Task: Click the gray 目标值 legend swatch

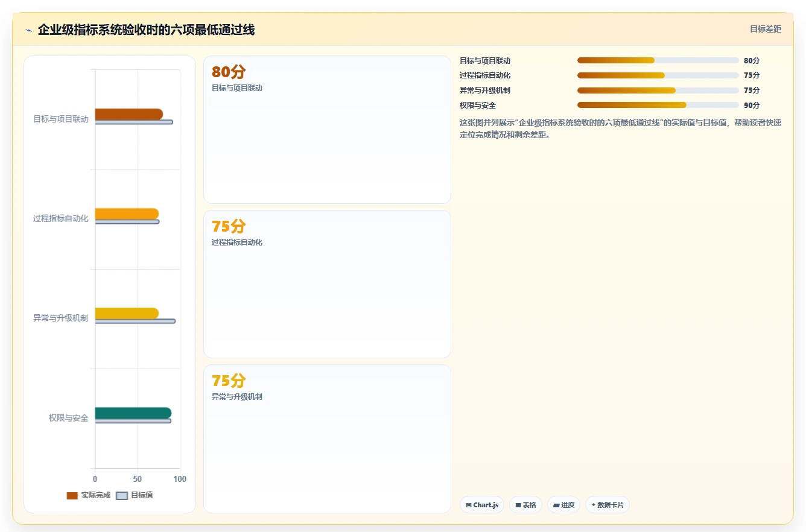Action: (x=122, y=496)
